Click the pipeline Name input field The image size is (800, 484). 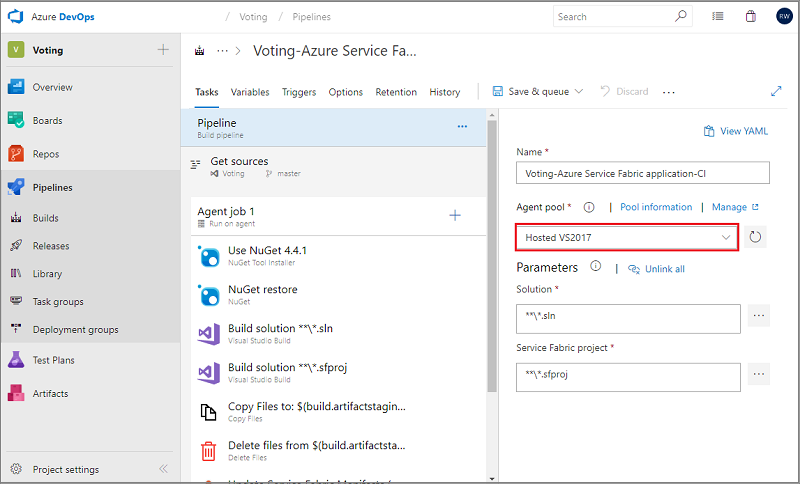coord(642,173)
